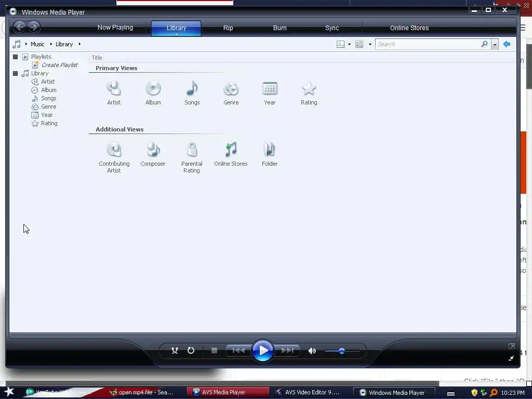Click the star Start button on taskbar
The width and height of the screenshot is (532, 399).
pyautogui.click(x=9, y=392)
